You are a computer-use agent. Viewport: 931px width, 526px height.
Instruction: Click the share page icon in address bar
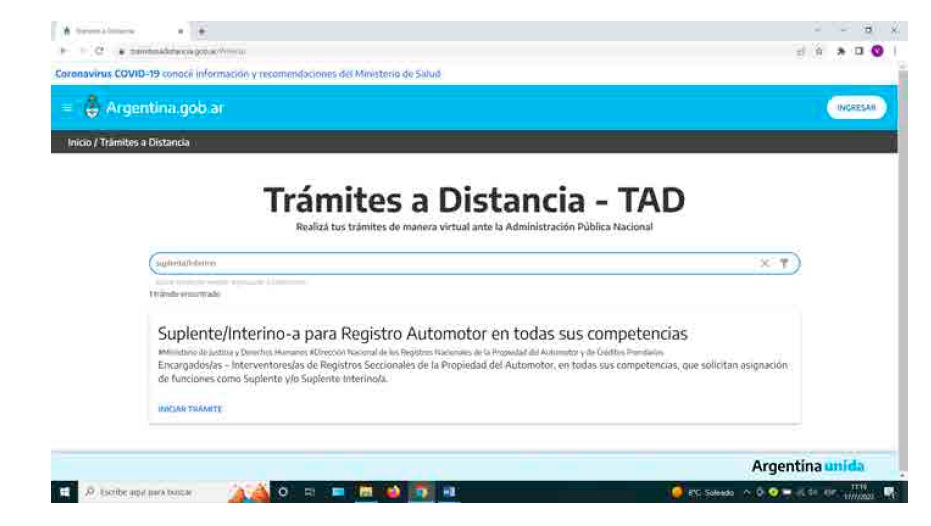(x=800, y=52)
